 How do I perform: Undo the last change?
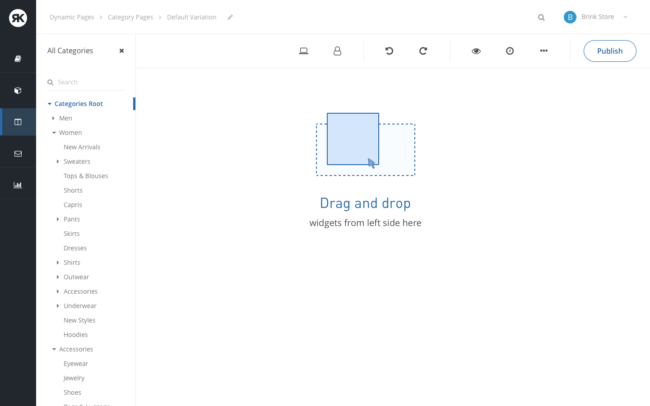[389, 51]
